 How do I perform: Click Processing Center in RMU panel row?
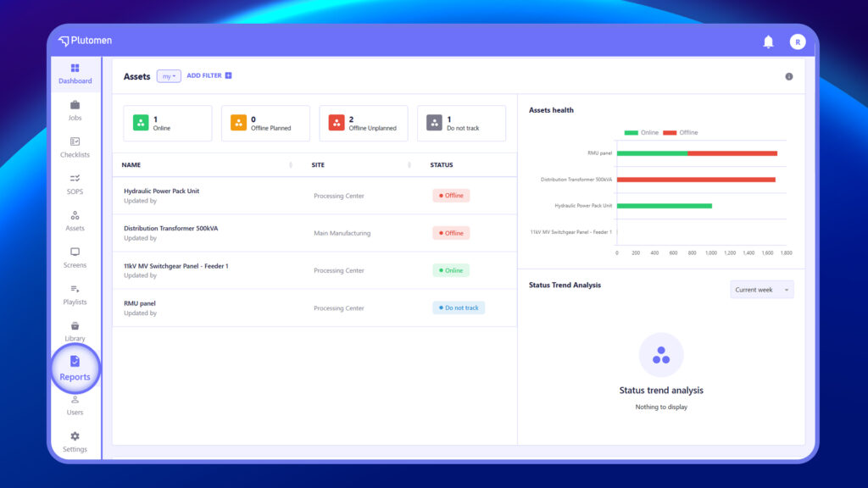339,308
